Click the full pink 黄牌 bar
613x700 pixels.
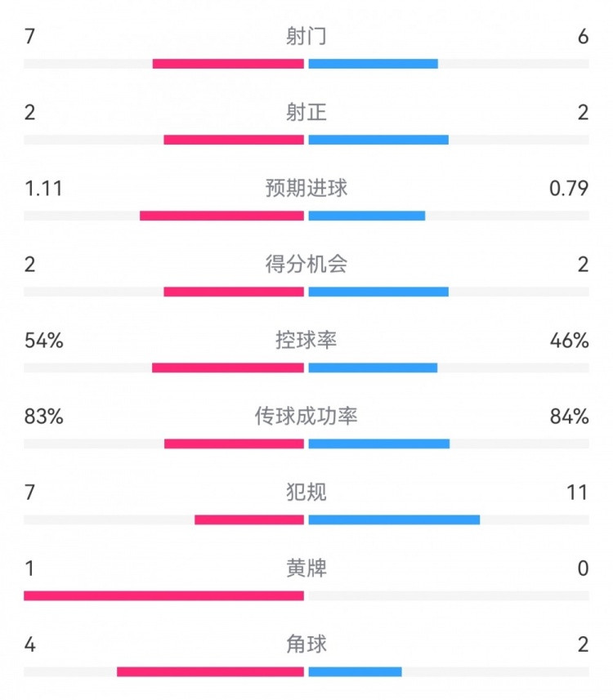tap(164, 595)
